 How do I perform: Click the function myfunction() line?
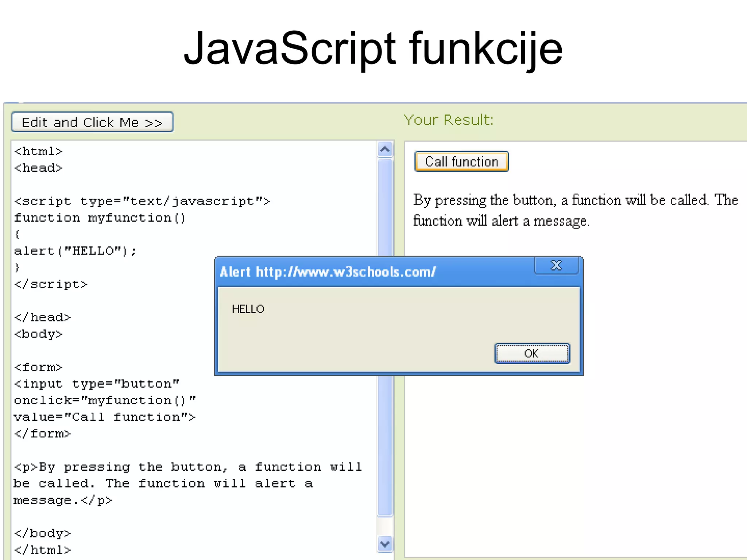(x=100, y=218)
